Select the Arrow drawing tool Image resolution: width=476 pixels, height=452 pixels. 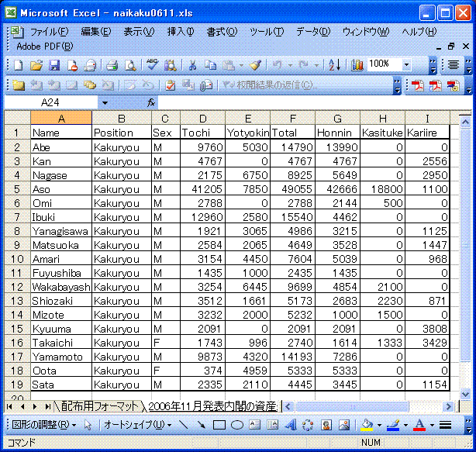point(202,425)
